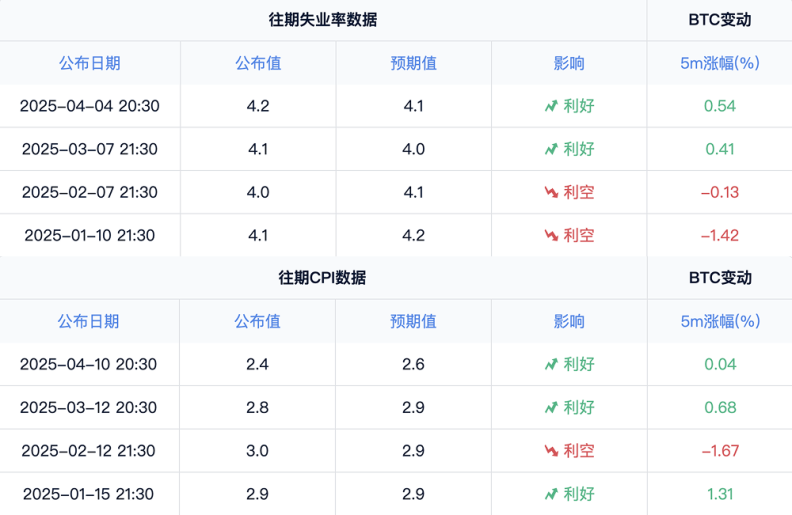The width and height of the screenshot is (792, 515).
Task: Click the 影响 header in the CPI table
Action: pyautogui.click(x=568, y=321)
